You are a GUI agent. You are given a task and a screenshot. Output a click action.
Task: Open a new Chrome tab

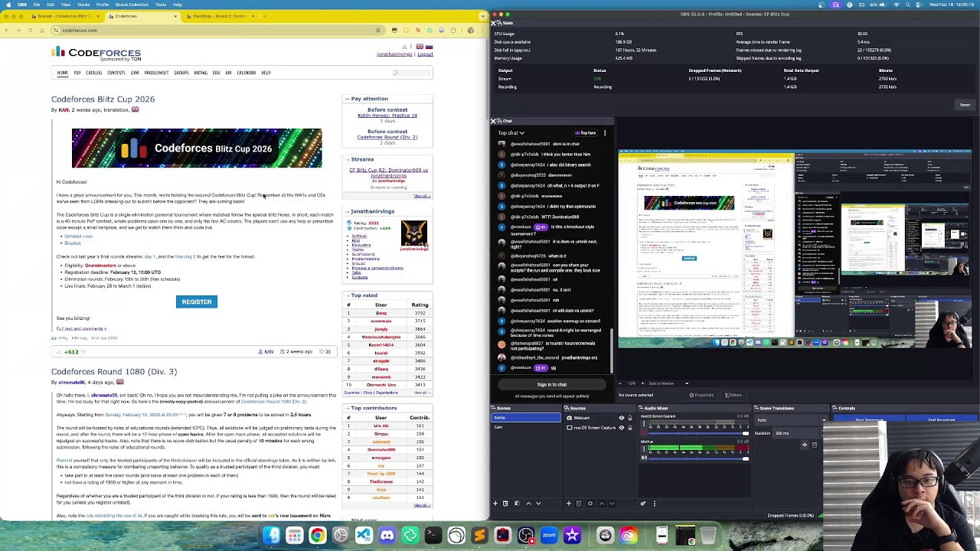click(x=264, y=16)
